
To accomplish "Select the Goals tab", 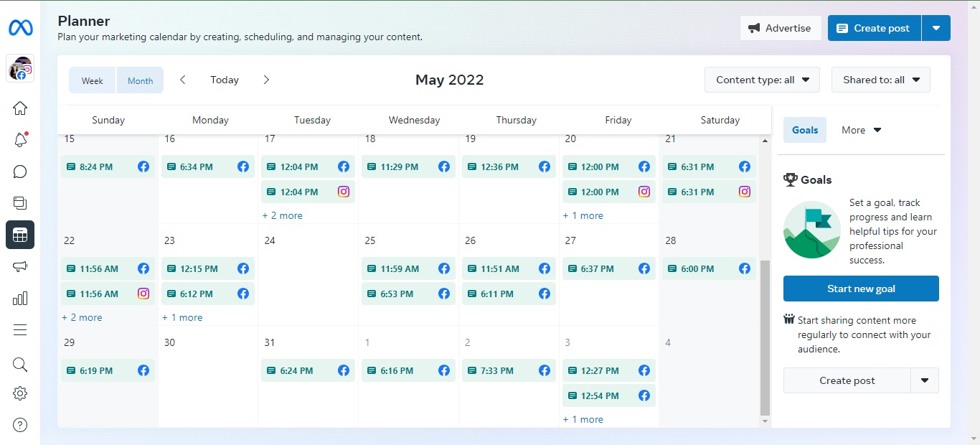I will (805, 130).
